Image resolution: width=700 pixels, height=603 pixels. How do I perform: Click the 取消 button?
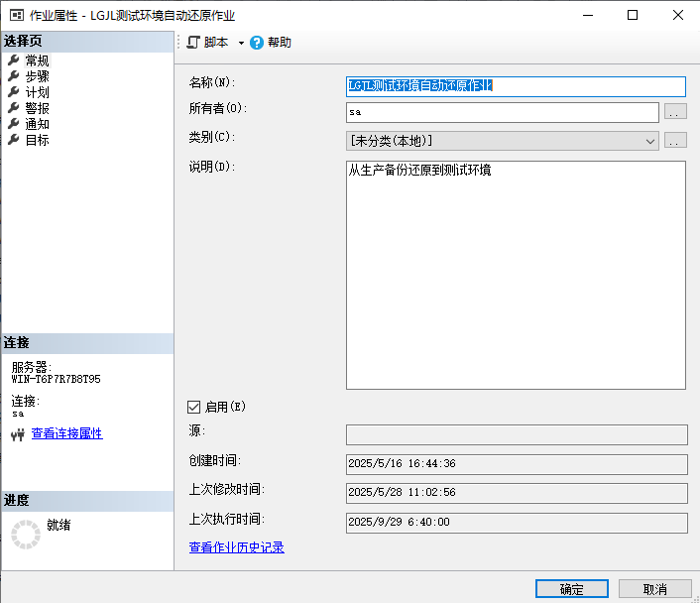[655, 589]
